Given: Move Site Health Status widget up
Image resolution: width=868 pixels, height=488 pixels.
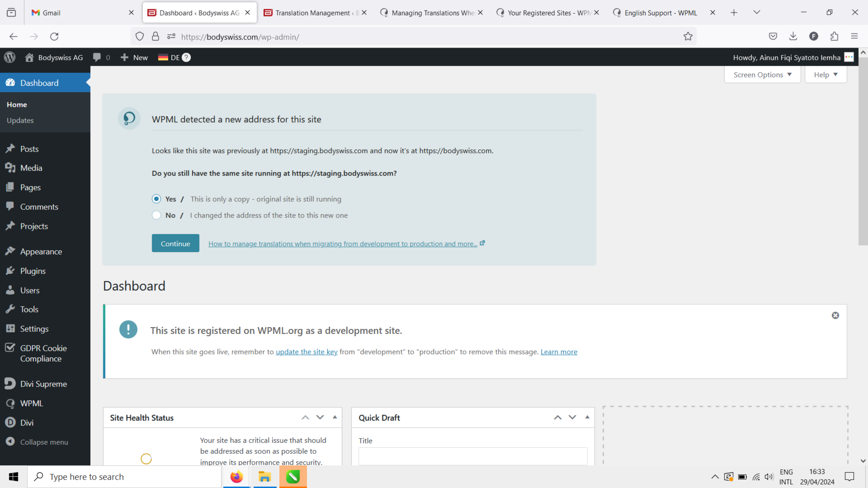Looking at the screenshot, I should [305, 418].
